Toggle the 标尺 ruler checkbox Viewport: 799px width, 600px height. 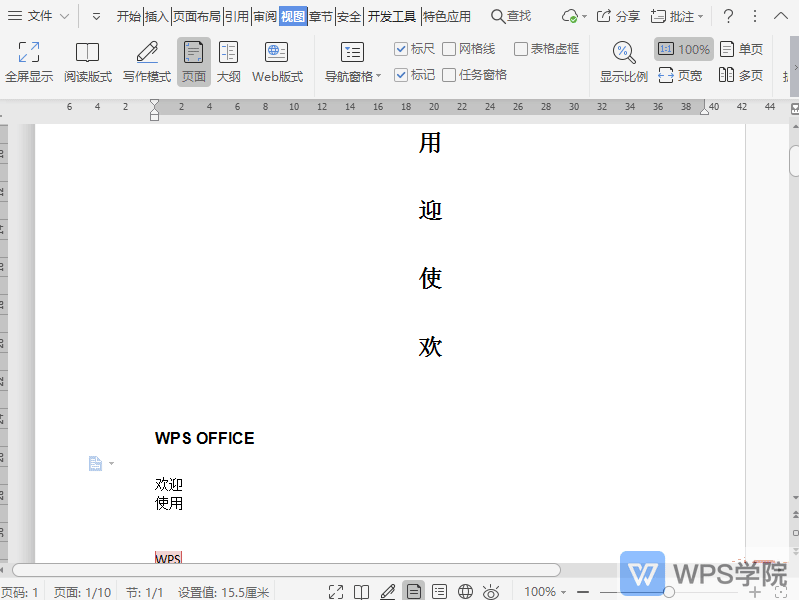pos(401,49)
